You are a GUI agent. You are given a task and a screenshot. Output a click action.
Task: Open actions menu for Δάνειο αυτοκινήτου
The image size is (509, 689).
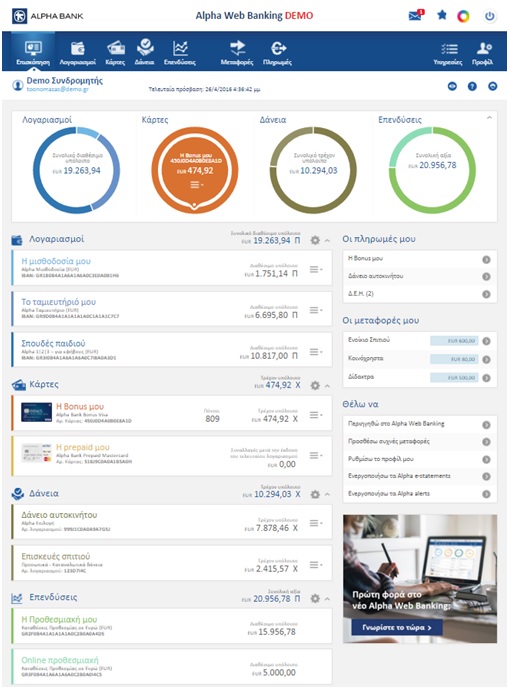[316, 523]
